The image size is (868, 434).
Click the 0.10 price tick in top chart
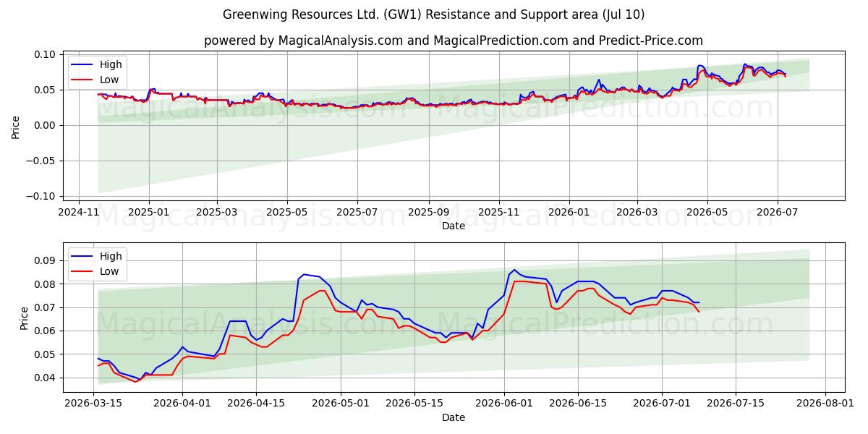pos(45,55)
